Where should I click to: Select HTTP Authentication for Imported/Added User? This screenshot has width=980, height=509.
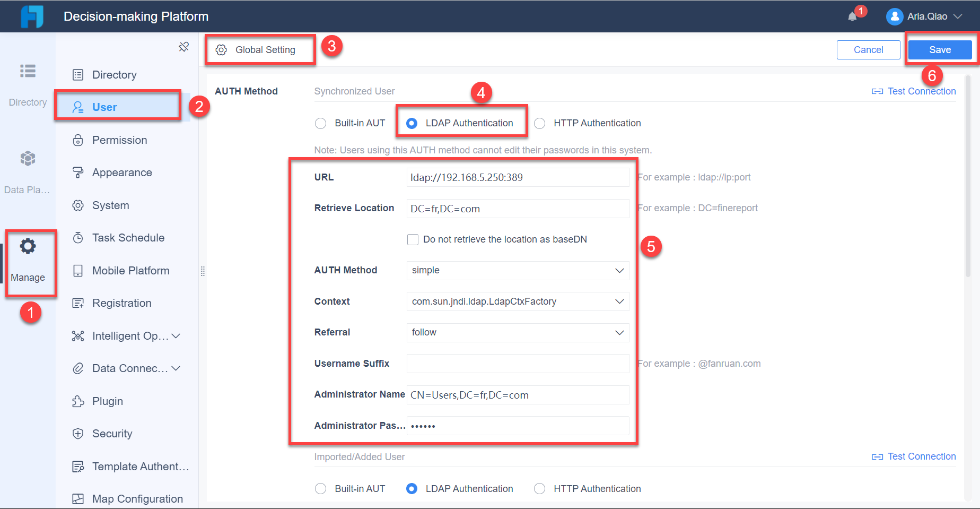click(539, 488)
